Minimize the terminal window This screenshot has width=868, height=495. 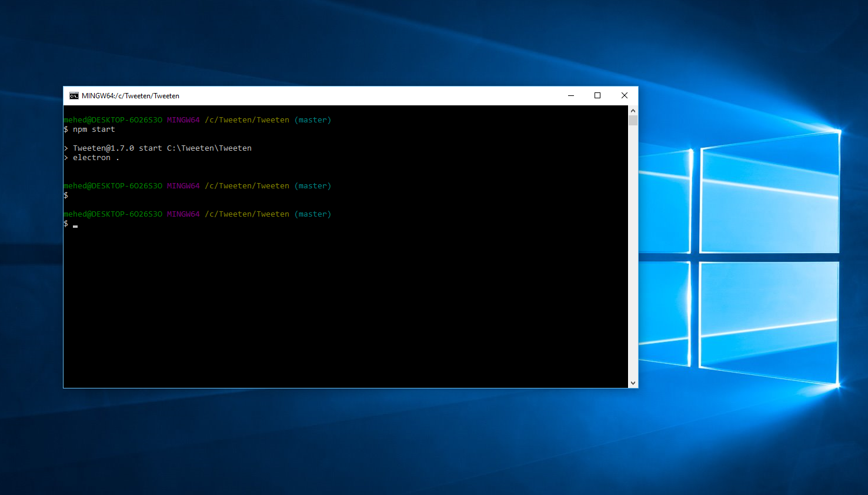click(x=570, y=95)
